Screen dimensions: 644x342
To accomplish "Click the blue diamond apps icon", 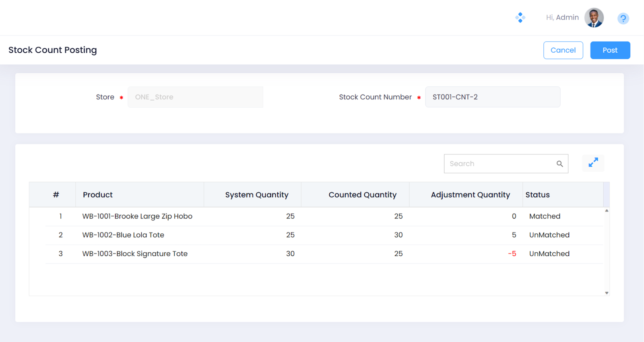I will click(x=520, y=18).
